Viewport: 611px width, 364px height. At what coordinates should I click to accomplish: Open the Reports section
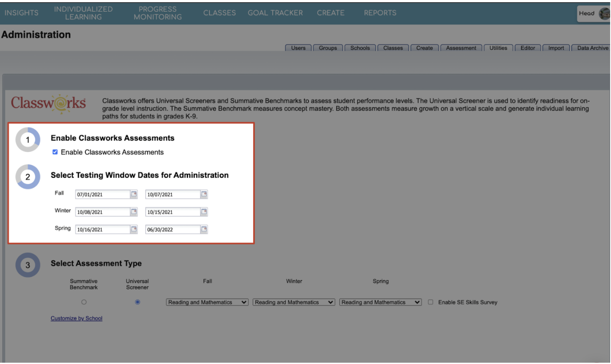380,13
